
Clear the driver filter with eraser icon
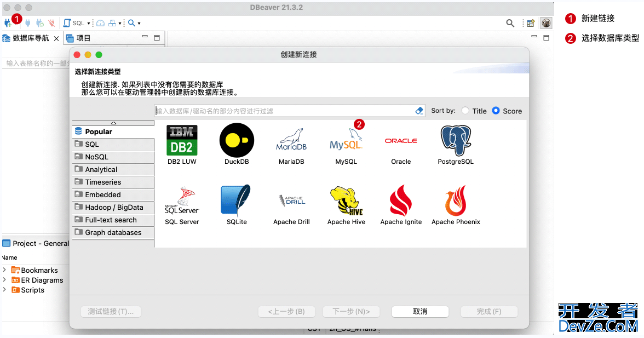point(419,111)
